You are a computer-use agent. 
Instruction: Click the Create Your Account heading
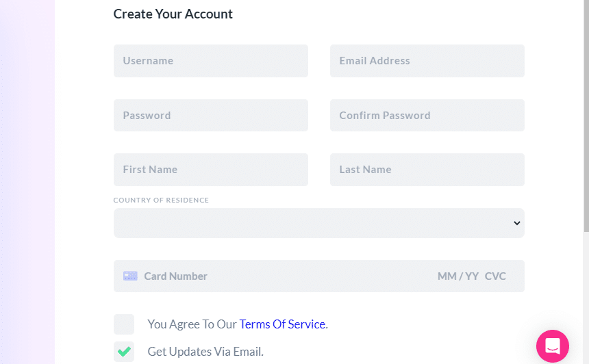point(173,14)
